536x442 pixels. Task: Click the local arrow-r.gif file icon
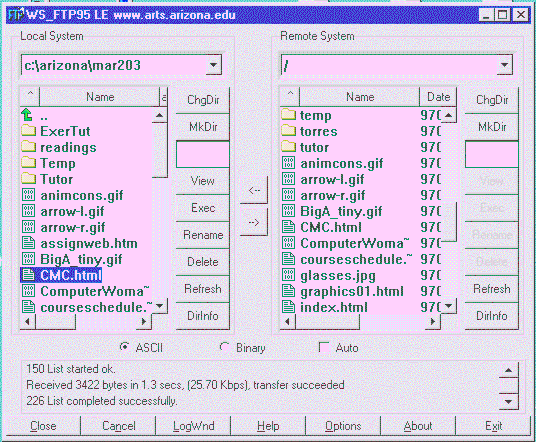point(28,227)
